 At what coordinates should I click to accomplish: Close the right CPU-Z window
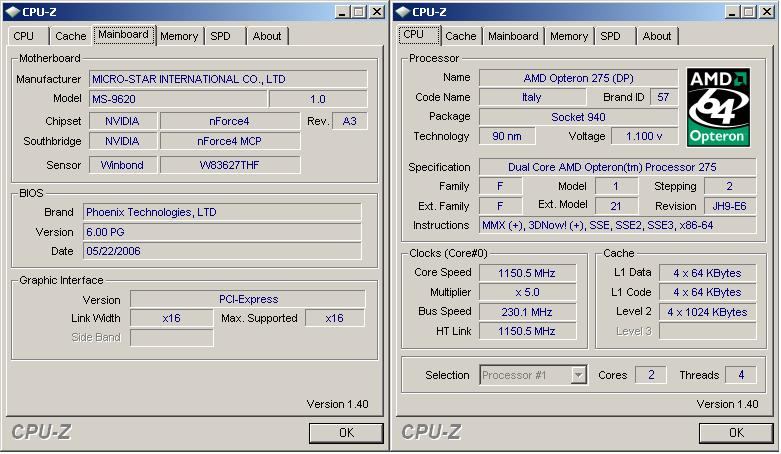(x=767, y=11)
